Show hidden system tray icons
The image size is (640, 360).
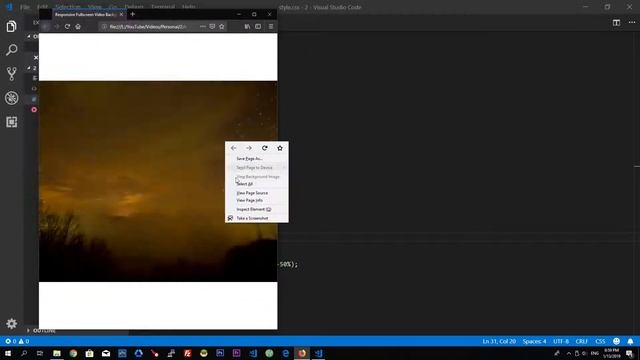[569, 353]
